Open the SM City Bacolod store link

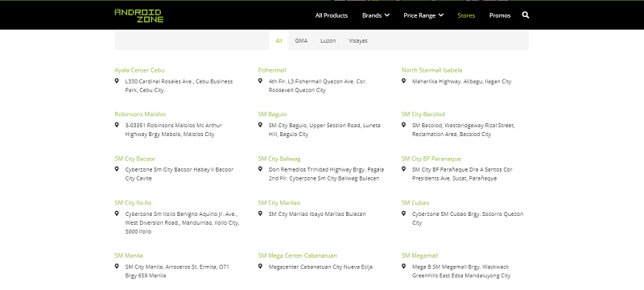click(423, 114)
